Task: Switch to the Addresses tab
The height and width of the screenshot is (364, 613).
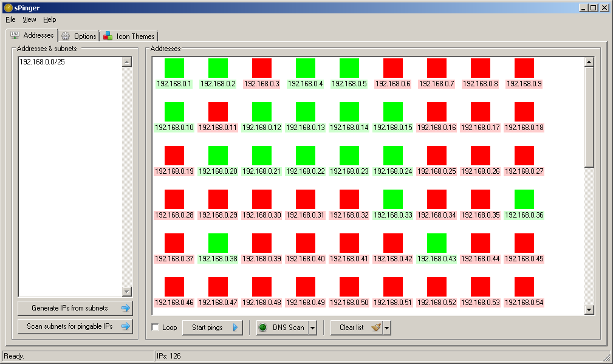Action: 32,35
